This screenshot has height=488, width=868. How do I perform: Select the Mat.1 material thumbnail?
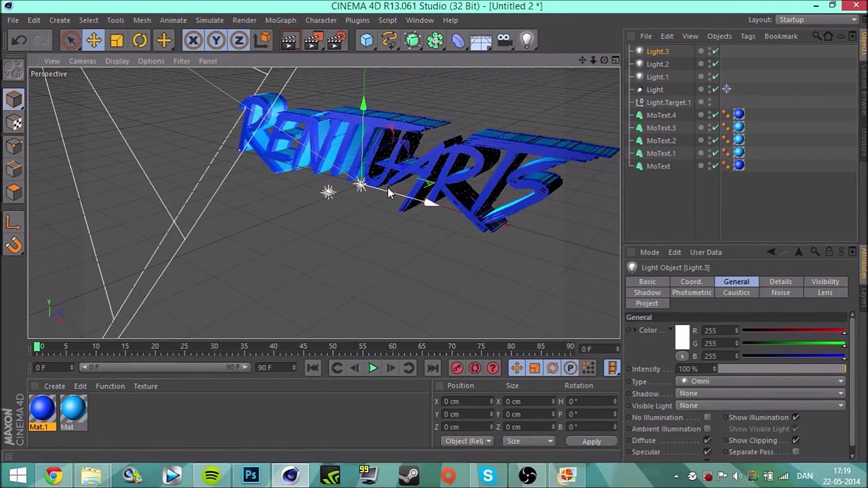[x=41, y=409]
